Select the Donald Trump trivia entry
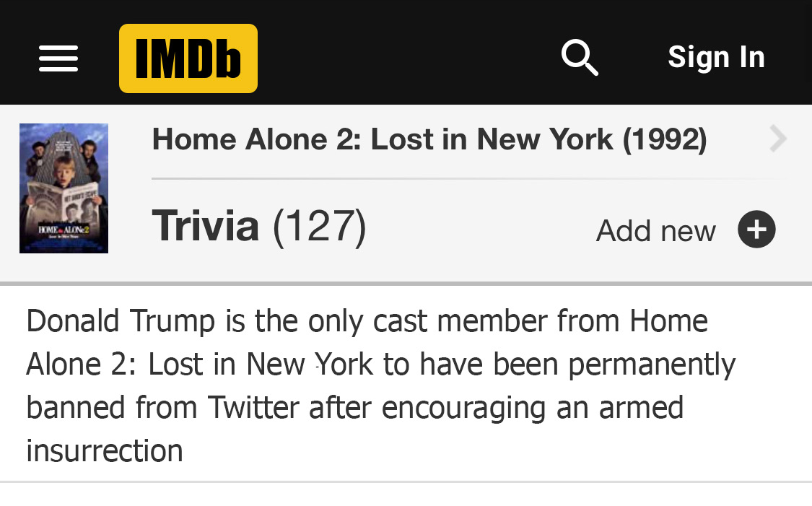The height and width of the screenshot is (506, 812). pos(380,385)
